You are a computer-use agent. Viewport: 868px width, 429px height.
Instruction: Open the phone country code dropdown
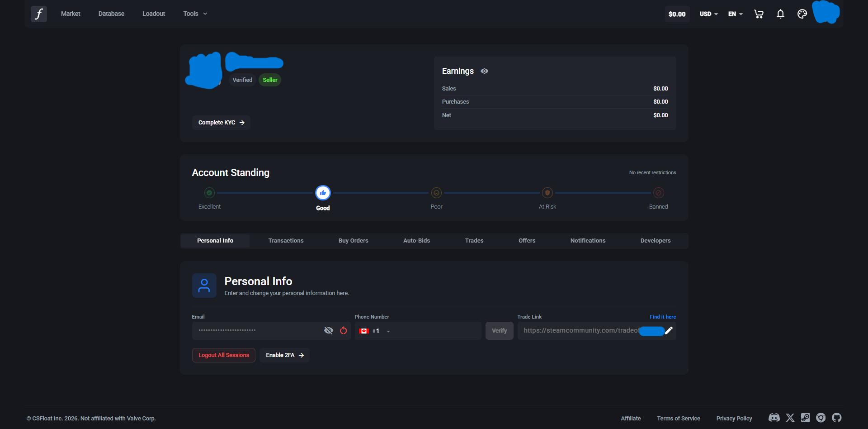[374, 331]
